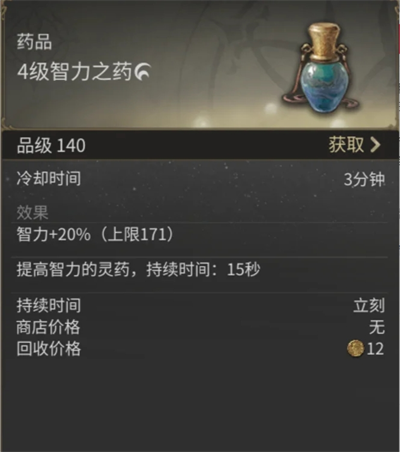Expand the chevron arrow next to 获取
Image resolution: width=400 pixels, height=452 pixels.
tap(375, 145)
